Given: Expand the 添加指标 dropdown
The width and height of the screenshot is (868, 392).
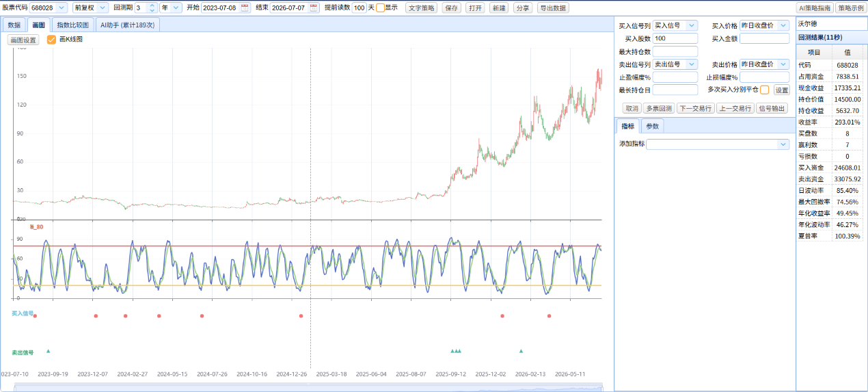Looking at the screenshot, I should [783, 144].
